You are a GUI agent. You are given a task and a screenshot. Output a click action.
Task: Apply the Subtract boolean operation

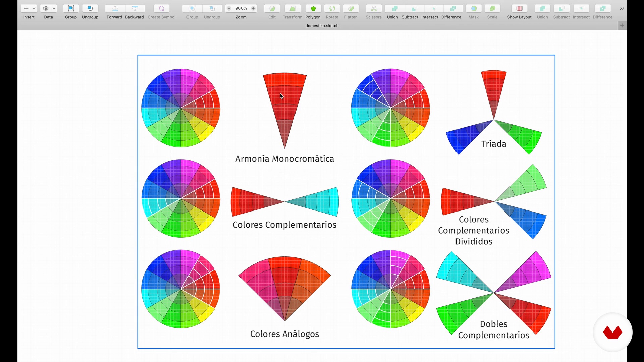click(x=414, y=8)
